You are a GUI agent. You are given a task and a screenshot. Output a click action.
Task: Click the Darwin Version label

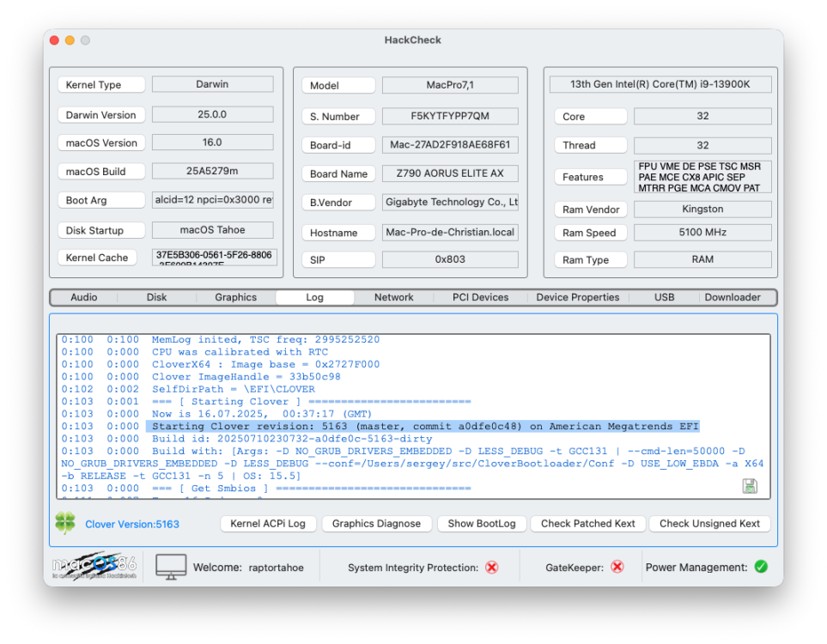101,115
